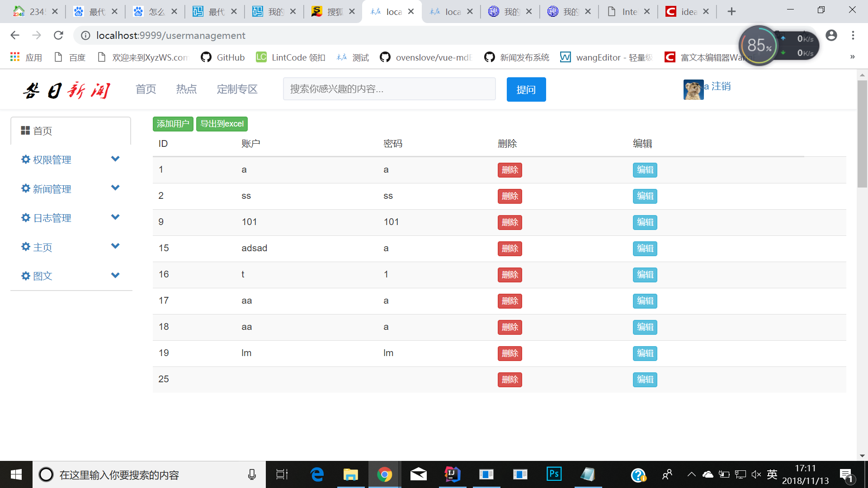
Task: Delete the user with account adsad
Action: (x=509, y=249)
